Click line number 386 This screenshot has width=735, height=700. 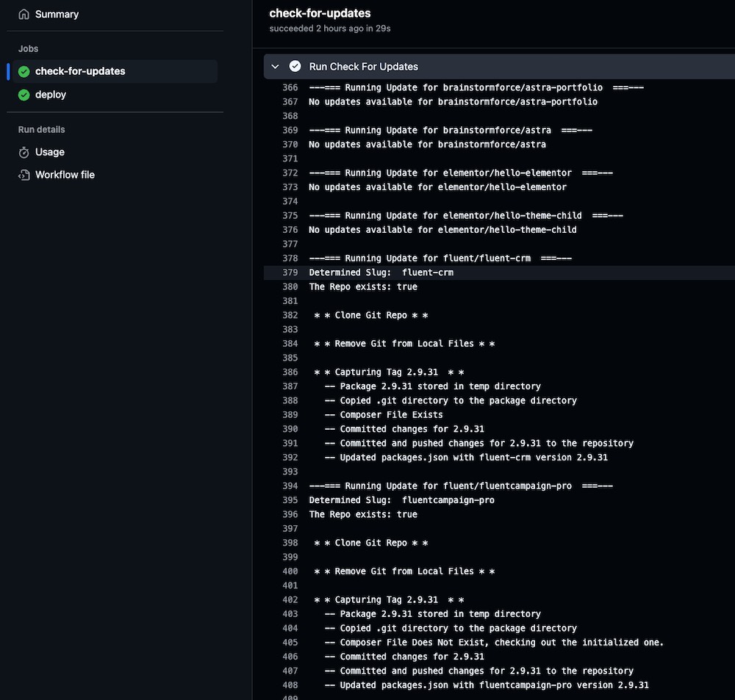tap(290, 372)
